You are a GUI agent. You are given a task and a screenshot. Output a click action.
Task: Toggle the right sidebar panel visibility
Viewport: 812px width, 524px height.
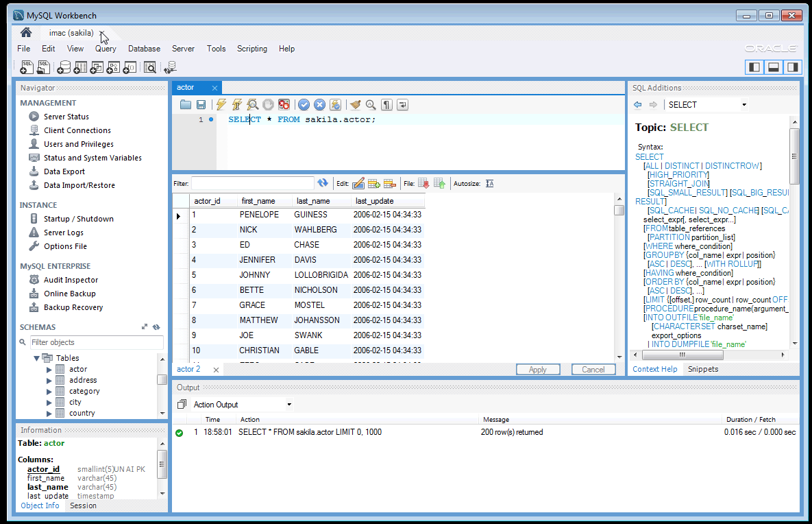[792, 67]
